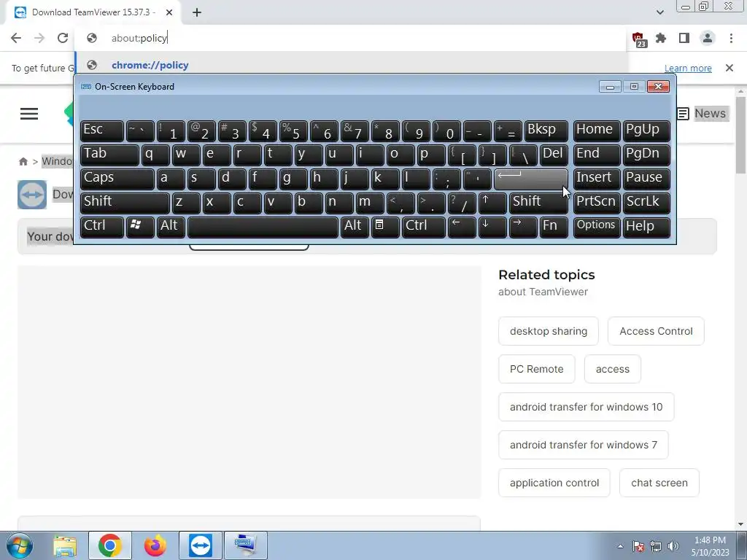Hit the up arrow key

[492, 203]
